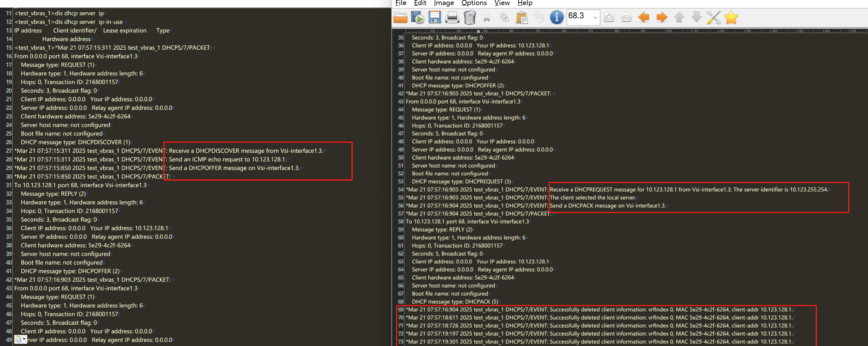This screenshot has height=346, width=868.
Task: Zoom in with the plus button
Action: (609, 17)
